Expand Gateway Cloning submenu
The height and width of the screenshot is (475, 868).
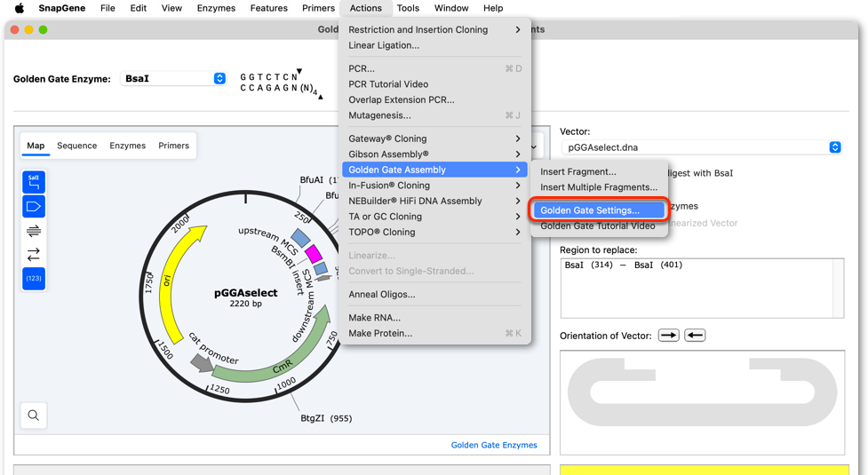pos(434,139)
